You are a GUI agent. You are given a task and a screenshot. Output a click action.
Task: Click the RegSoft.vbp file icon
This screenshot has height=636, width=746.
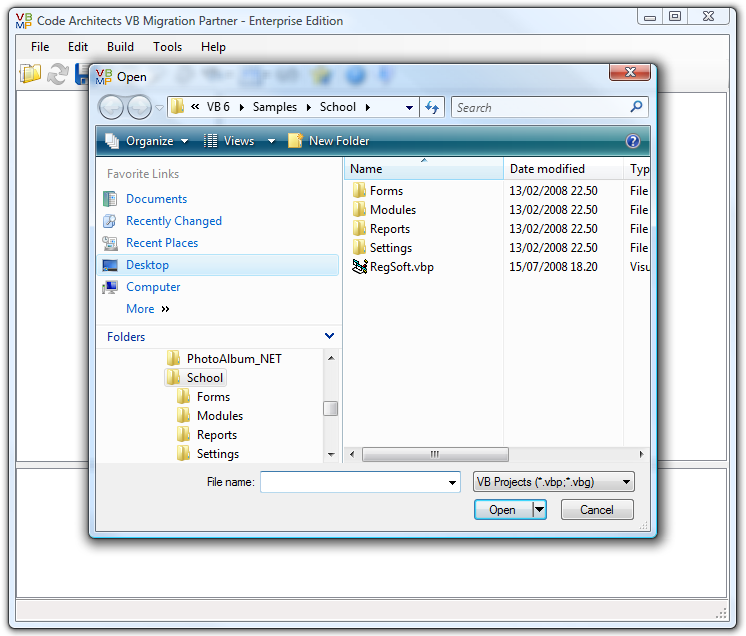[360, 267]
